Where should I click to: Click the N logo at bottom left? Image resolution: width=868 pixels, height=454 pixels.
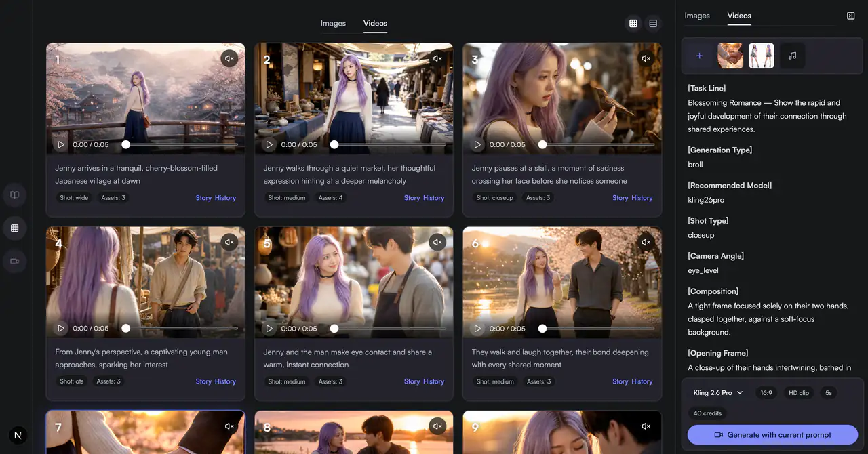(18, 435)
